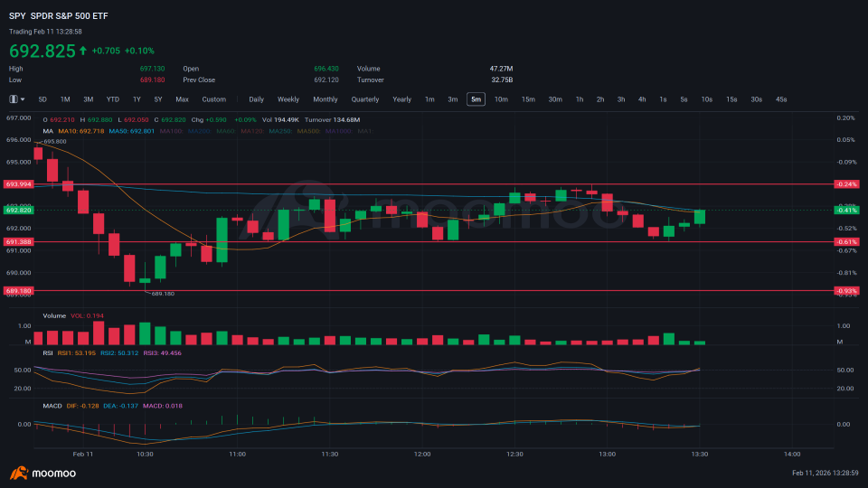Switch to Weekly candles

point(288,99)
